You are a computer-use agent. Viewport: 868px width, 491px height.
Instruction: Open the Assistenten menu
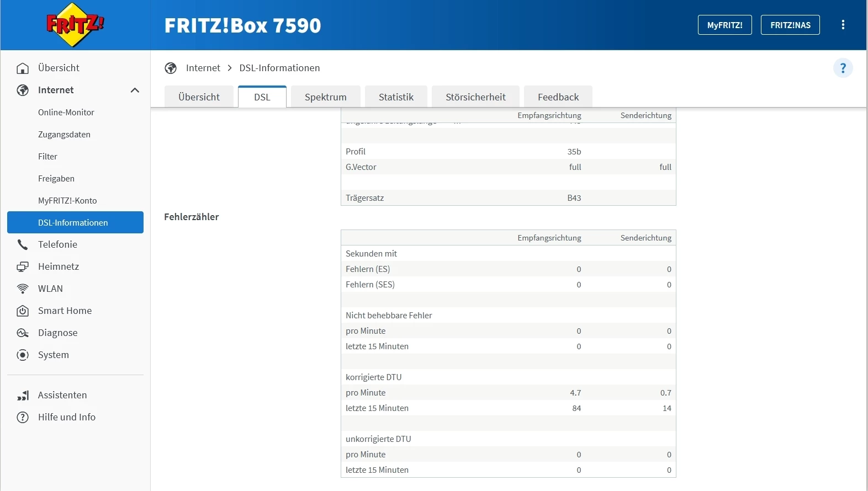point(75,395)
